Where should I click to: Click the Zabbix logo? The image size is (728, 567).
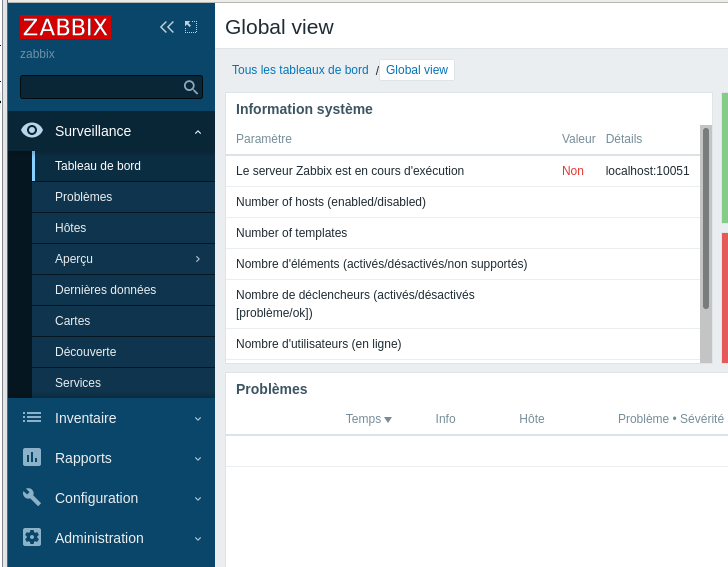click(x=65, y=27)
